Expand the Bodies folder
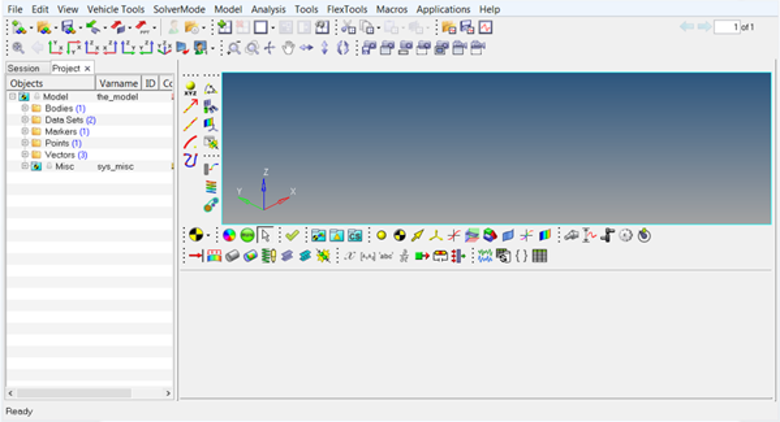Screen dimensions: 780x422 pos(25,108)
